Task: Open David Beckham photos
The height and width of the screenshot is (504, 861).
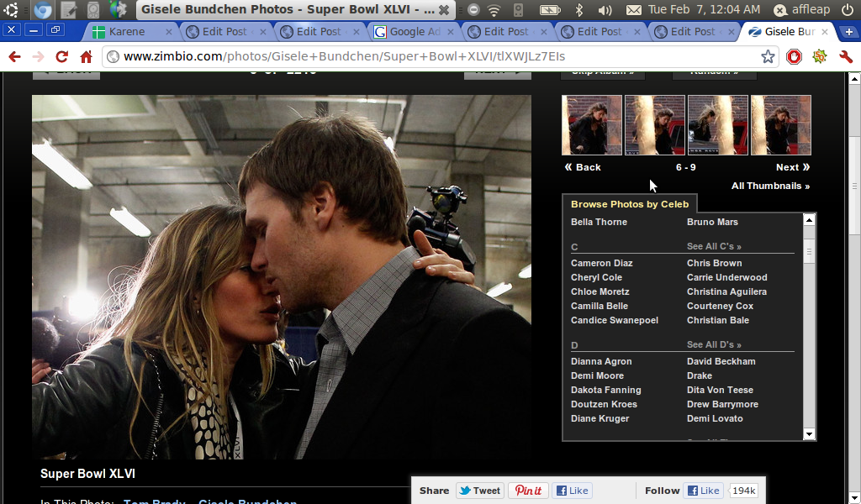Action: (721, 361)
